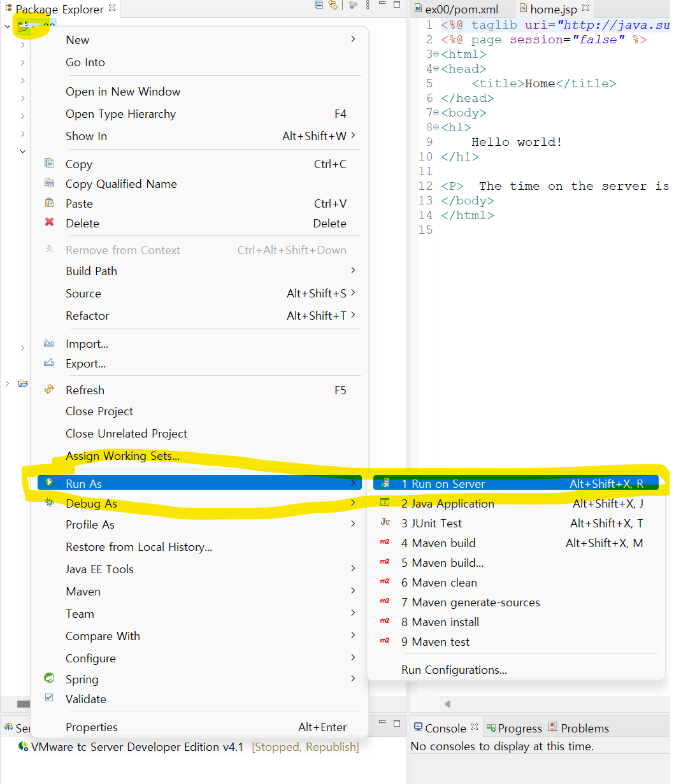Viewport: 674px width, 784px height.
Task: Click the 'Hello world!' text in editor
Action: click(517, 142)
